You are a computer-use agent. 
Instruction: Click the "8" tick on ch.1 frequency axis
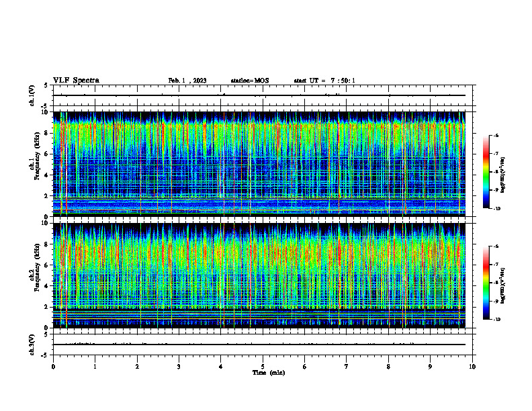47,133
